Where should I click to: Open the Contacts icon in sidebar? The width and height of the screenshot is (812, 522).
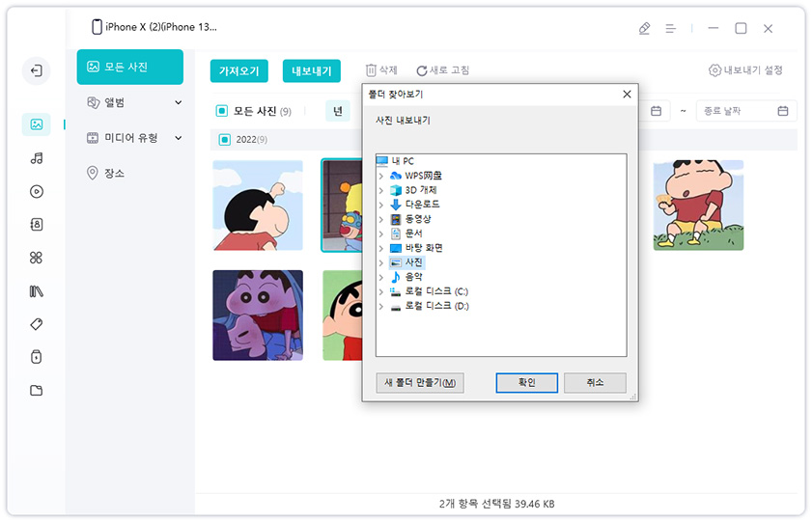pos(37,225)
